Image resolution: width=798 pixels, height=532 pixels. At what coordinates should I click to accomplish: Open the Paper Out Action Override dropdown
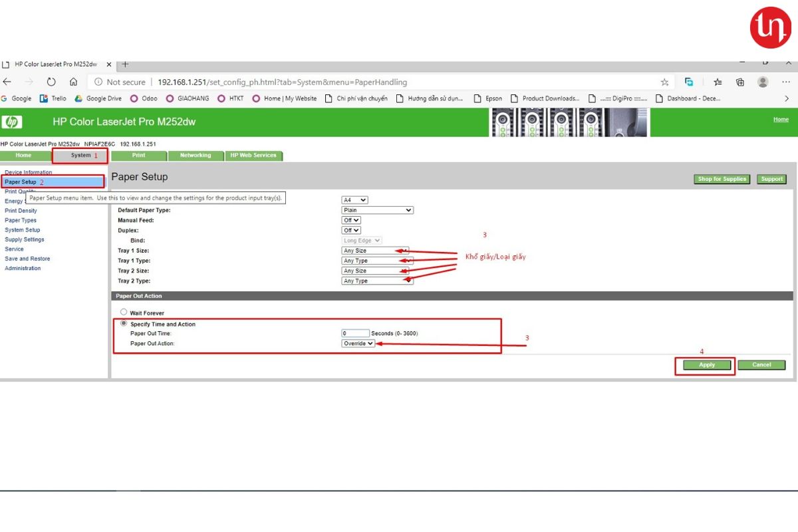(358, 343)
